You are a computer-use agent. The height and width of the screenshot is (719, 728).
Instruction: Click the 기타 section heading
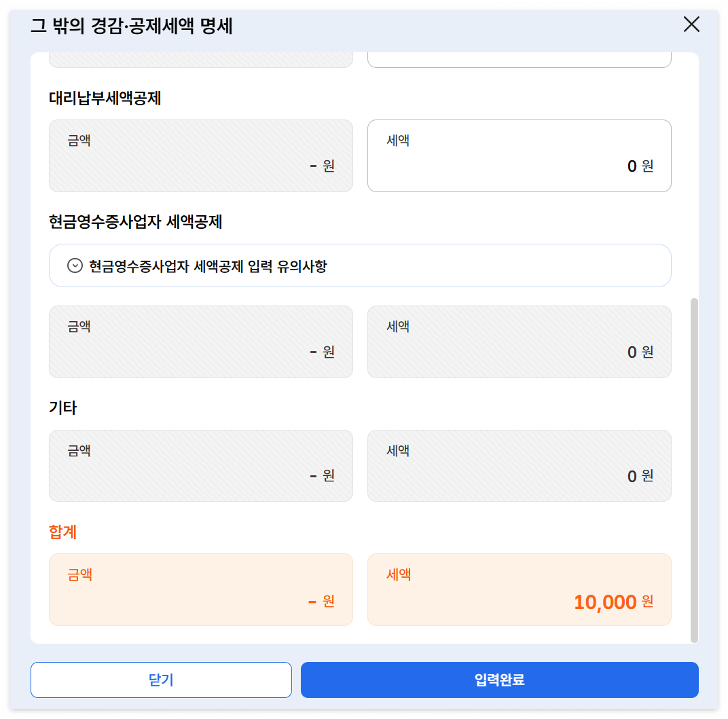coord(62,407)
